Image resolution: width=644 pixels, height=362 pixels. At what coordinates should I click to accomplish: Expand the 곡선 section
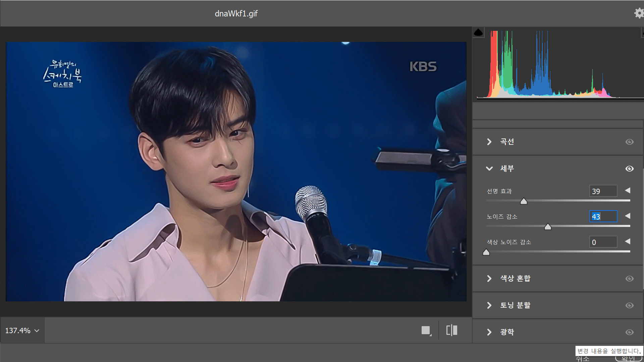[489, 142]
